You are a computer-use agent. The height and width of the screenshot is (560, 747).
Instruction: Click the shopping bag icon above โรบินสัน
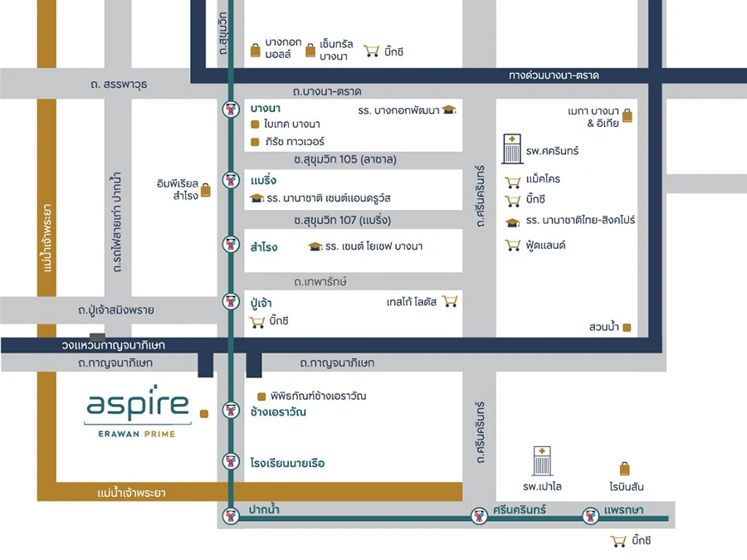624,470
